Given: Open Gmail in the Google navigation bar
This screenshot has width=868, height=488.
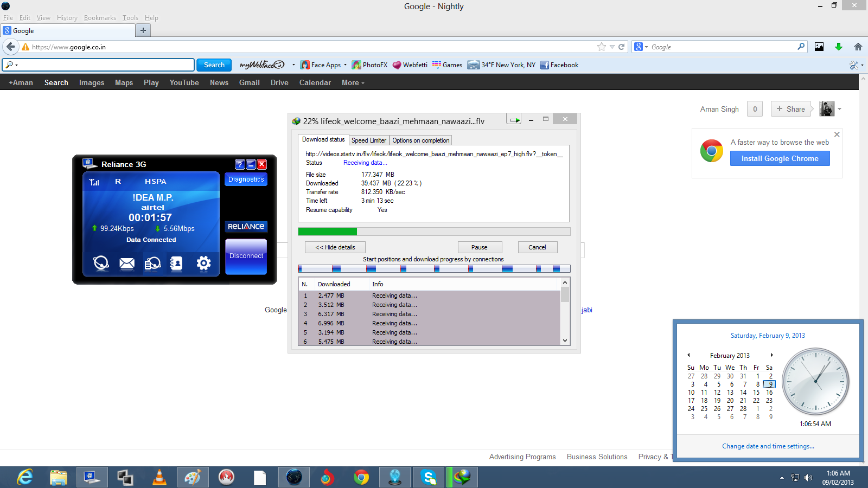Looking at the screenshot, I should click(250, 82).
